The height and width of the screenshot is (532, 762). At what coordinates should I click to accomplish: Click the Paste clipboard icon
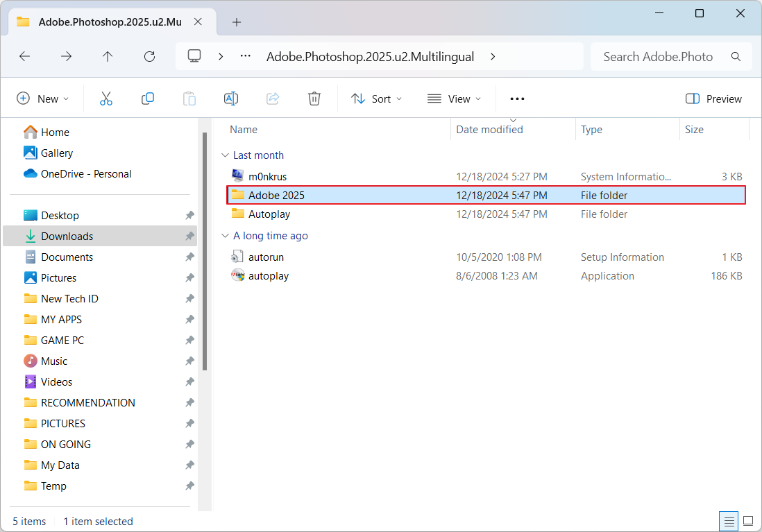(x=189, y=98)
